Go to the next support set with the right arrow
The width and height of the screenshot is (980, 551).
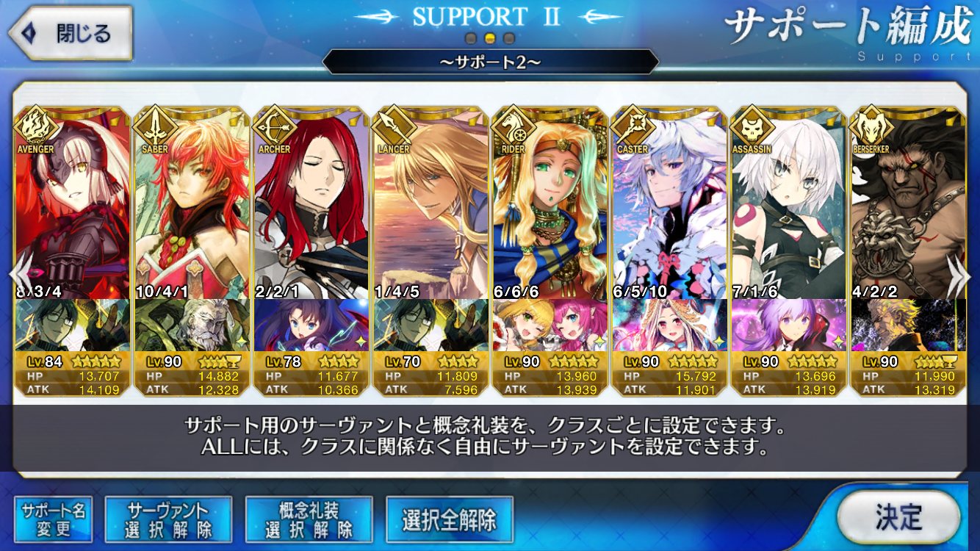click(959, 275)
